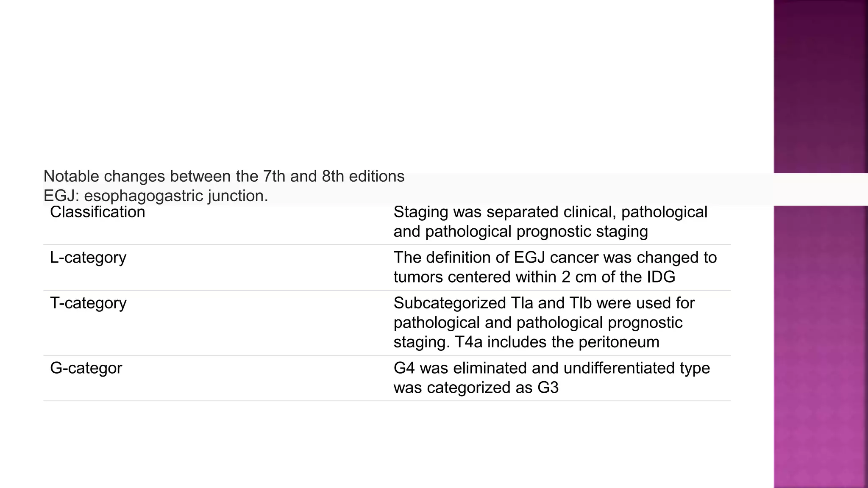This screenshot has height=488, width=868.
Task: Select the G-categor row label
Action: click(86, 368)
